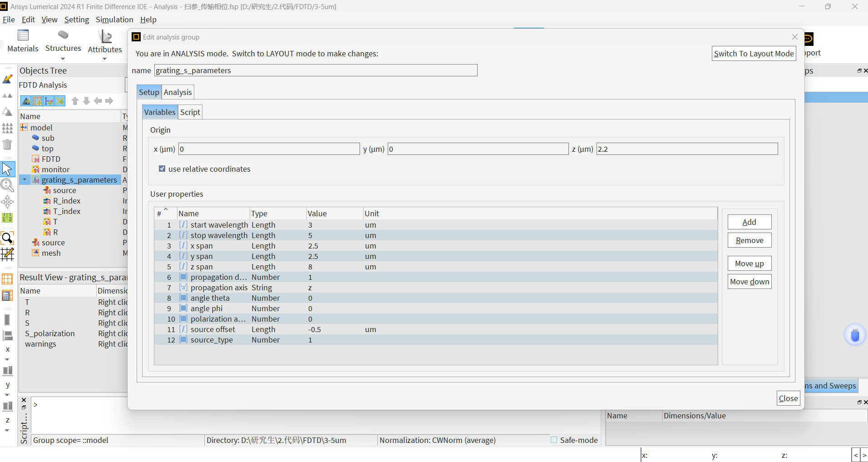Click Switch To Layout Mode button

754,54
